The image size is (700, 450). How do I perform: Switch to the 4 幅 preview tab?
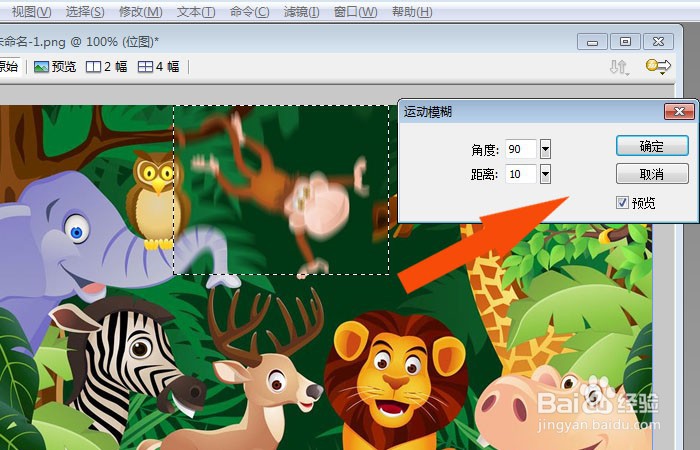pos(158,67)
